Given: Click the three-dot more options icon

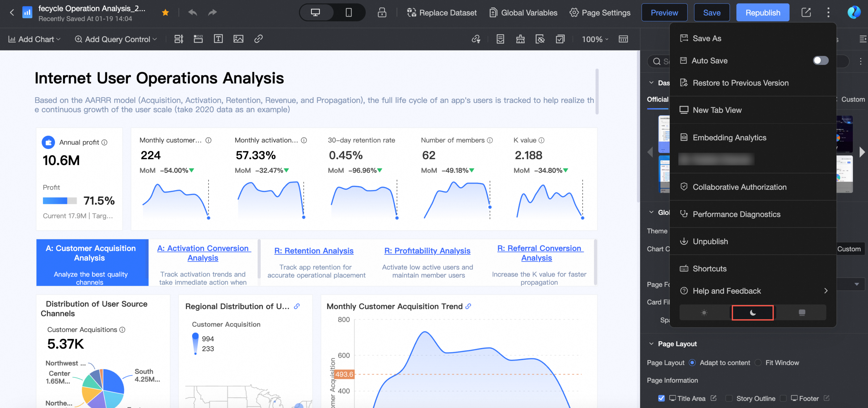Looking at the screenshot, I should [x=828, y=13].
